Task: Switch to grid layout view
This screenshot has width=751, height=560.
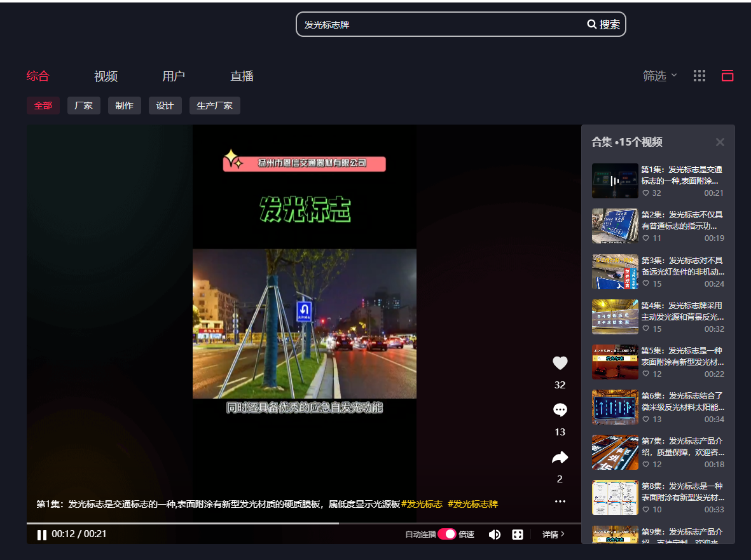Action: coord(699,76)
